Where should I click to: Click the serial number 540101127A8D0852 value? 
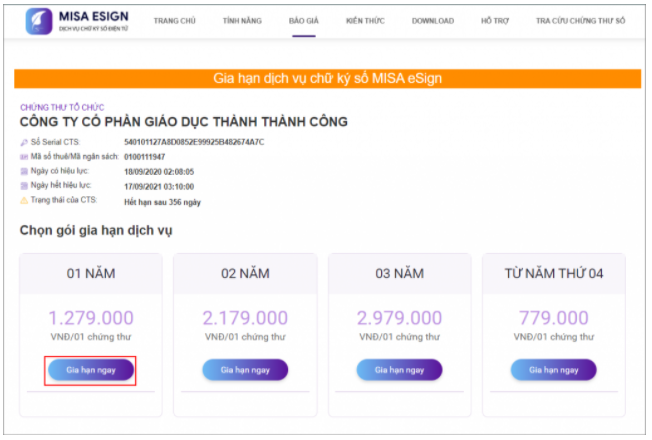click(x=194, y=143)
